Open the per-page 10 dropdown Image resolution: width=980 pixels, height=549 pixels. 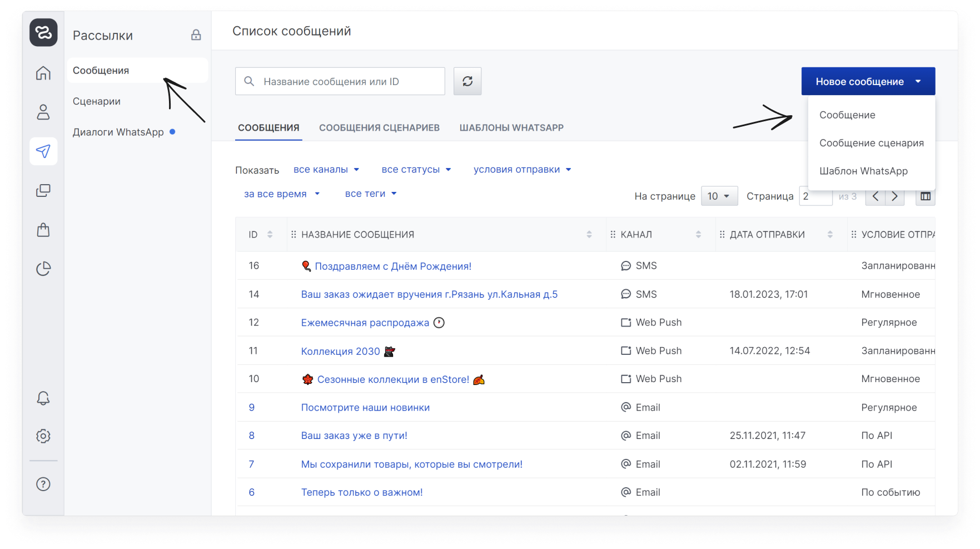tap(719, 196)
